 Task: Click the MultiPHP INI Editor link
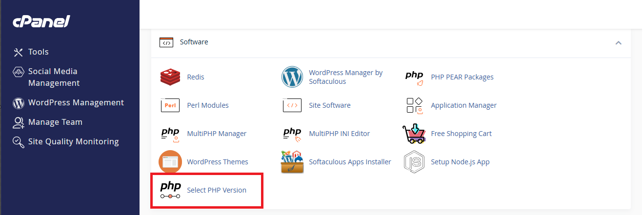coord(340,134)
